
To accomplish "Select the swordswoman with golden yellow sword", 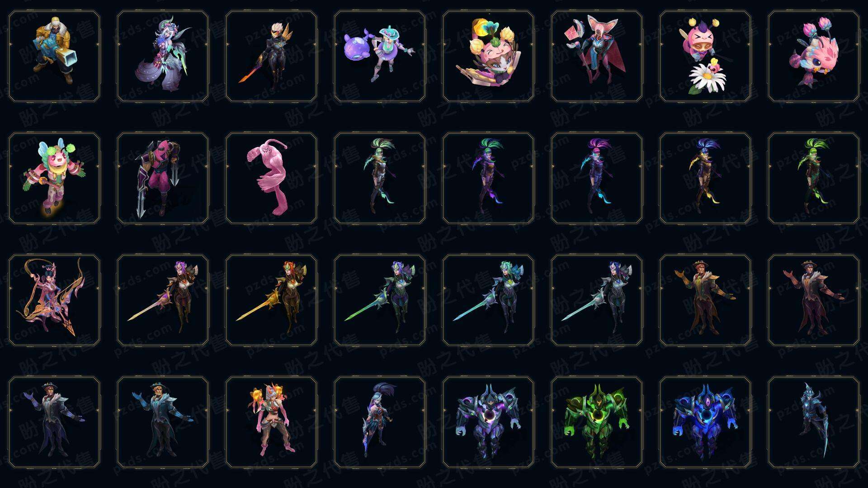I will click(x=271, y=300).
